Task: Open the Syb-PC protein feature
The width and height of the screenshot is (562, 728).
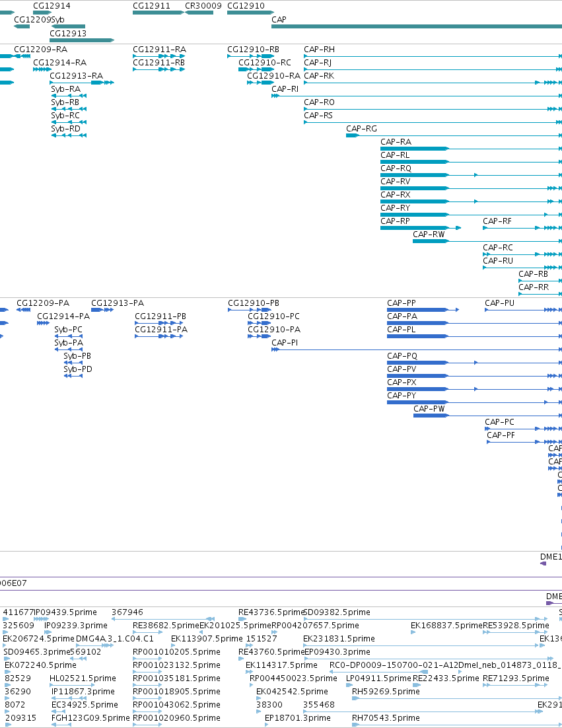Action: coord(68,330)
